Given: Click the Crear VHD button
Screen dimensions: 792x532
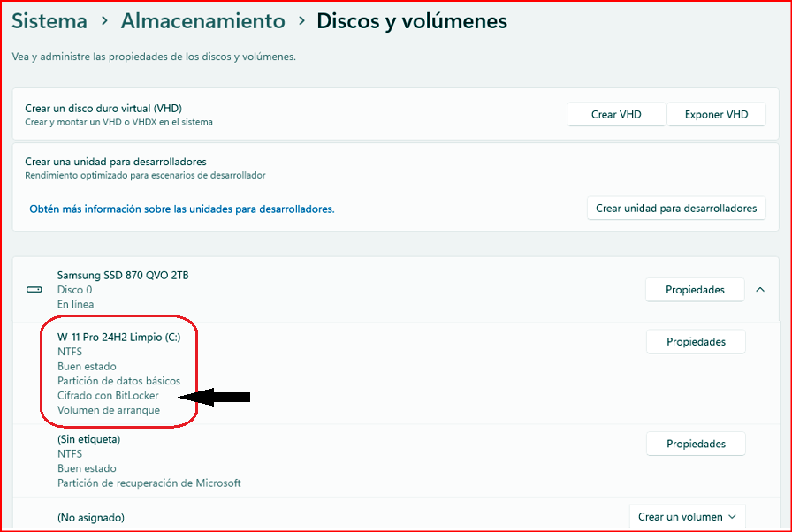Looking at the screenshot, I should tap(616, 115).
